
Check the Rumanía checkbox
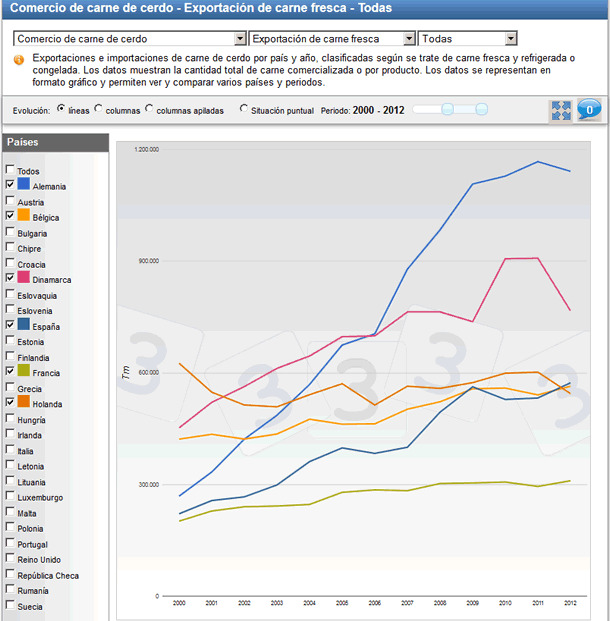10,589
